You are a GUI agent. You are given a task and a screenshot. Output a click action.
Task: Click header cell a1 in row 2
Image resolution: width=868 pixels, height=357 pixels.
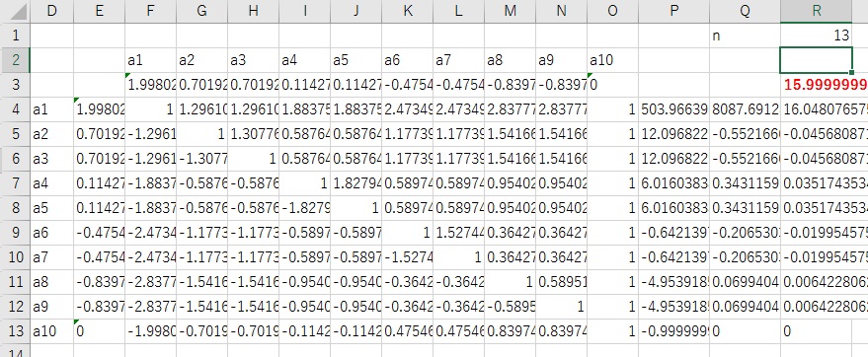(x=150, y=60)
